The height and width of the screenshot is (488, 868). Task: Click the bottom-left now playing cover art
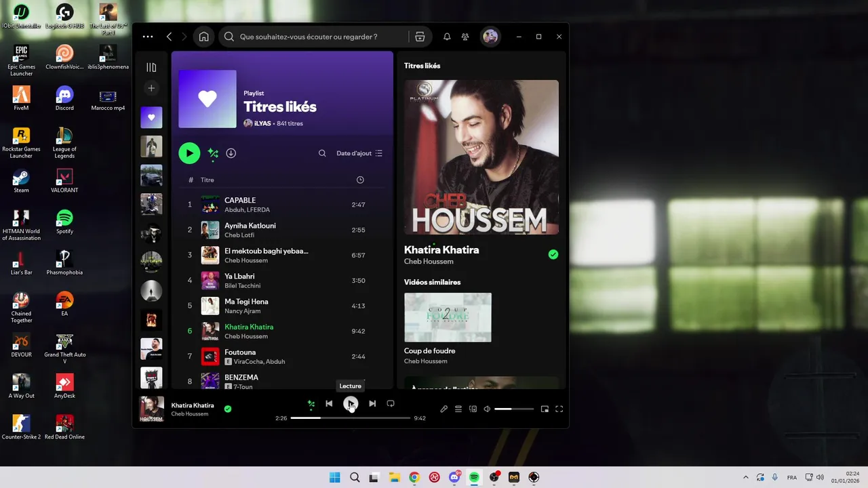coord(151,409)
